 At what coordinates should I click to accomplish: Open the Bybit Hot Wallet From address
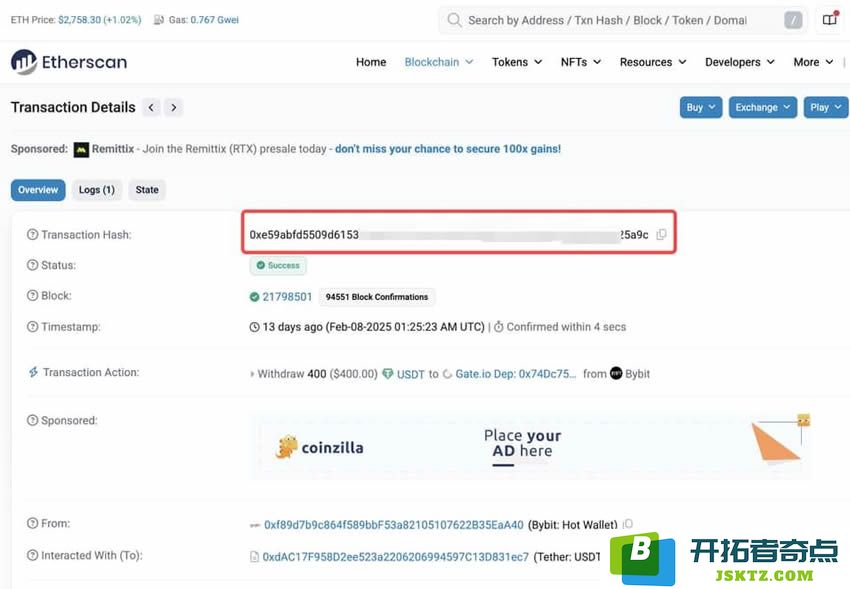point(394,525)
